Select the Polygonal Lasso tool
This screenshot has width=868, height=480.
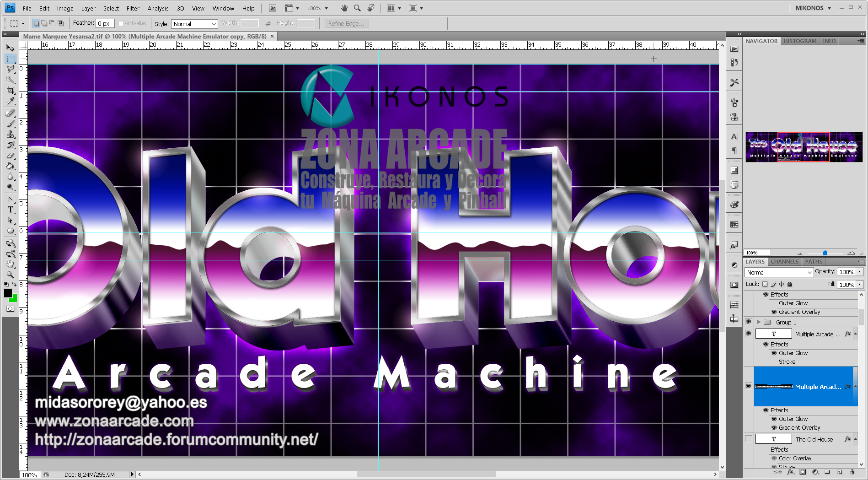[11, 69]
